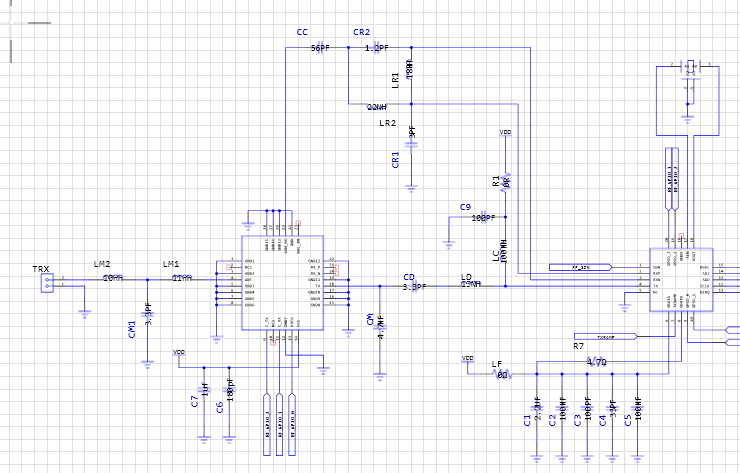Viewport: 740px width, 473px height.
Task: Click the 2.2UF value on C1
Action: [x=538, y=409]
